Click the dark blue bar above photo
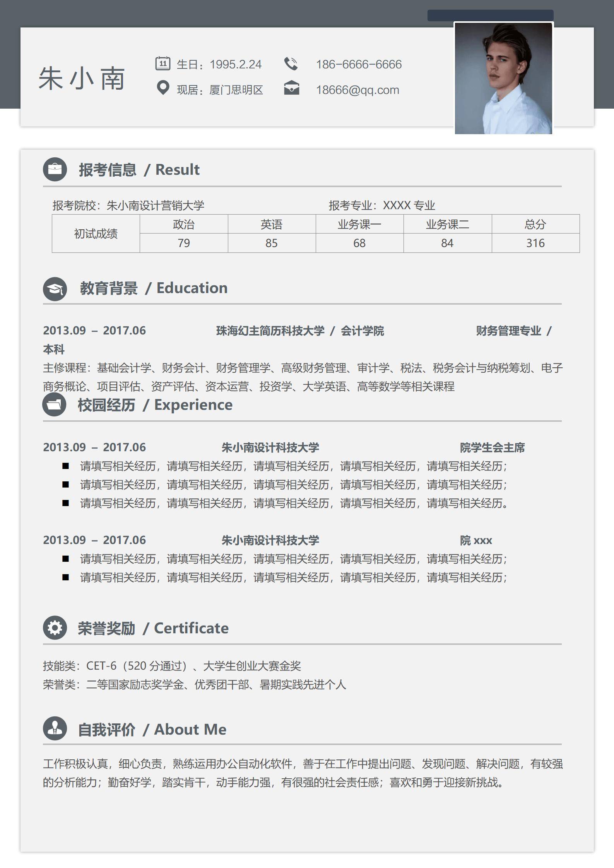 (x=490, y=15)
